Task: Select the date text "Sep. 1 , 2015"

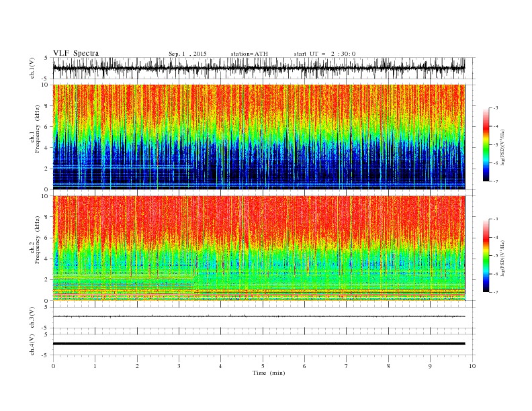Action: 187,54
